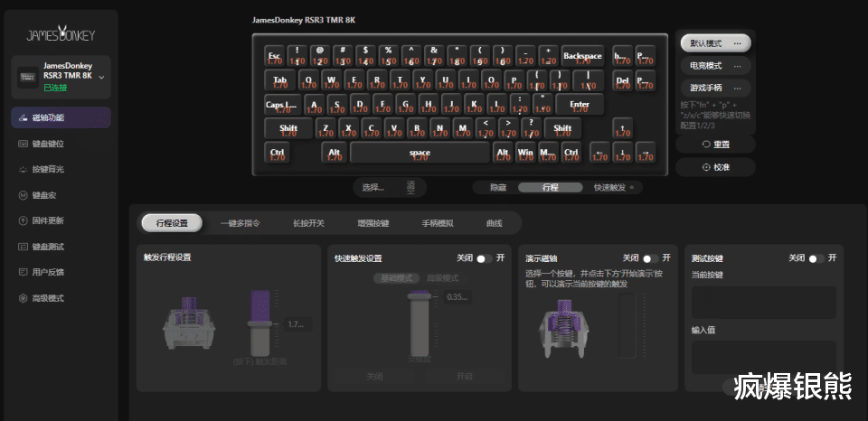Click the keyboard device icon beside RSR3 TMR 8K

point(27,77)
